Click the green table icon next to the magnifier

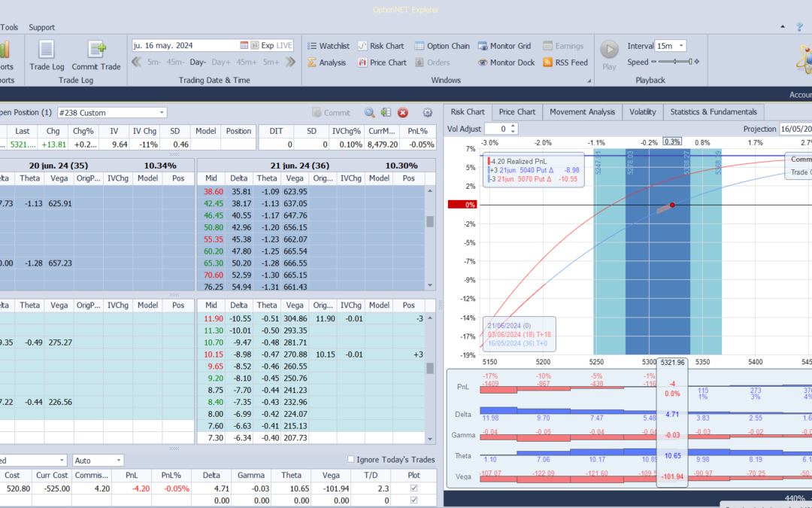tap(386, 112)
